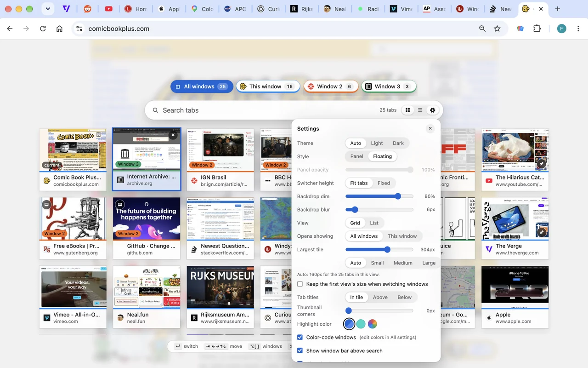Open the F profile avatar
This screenshot has height=368, width=588.
pyautogui.click(x=561, y=29)
